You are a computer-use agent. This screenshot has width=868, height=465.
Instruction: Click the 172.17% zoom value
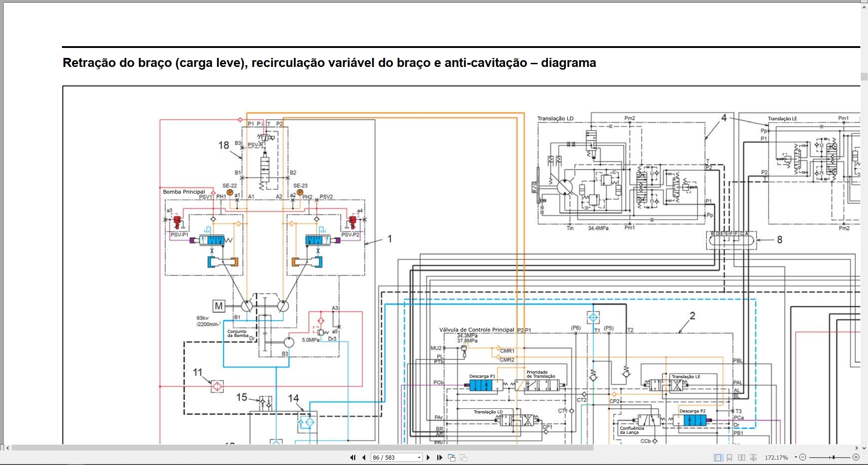(776, 458)
